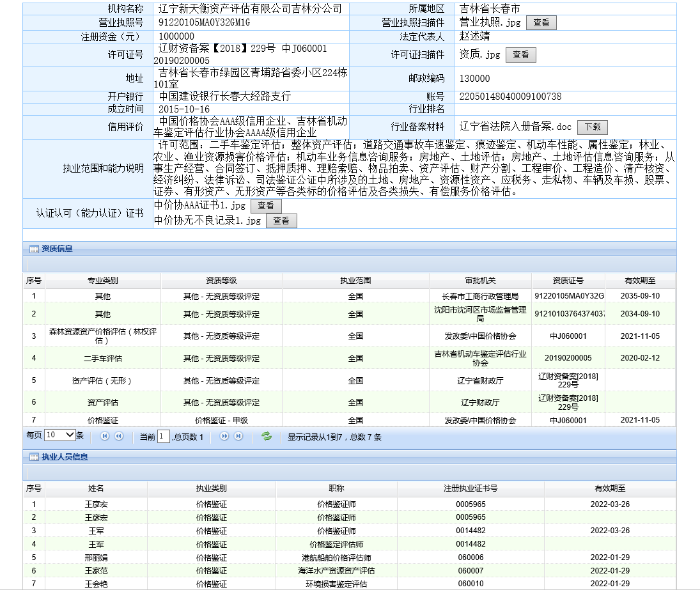Screen dimensions: 700x592
Task: Select the title 港航船舶价格评估师
Action: coord(336,557)
